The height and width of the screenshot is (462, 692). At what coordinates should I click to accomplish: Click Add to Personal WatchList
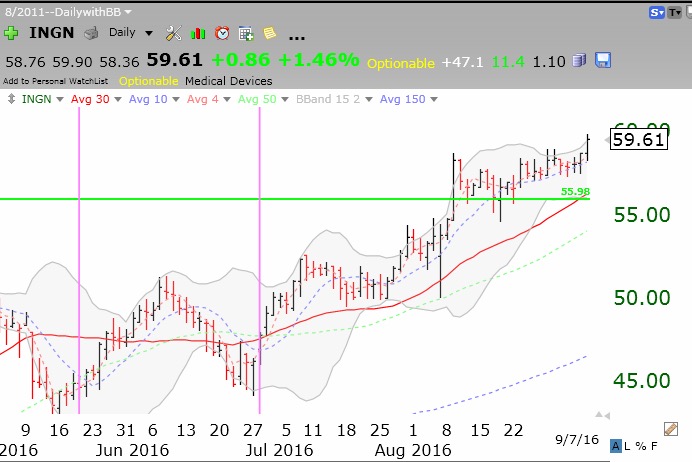[x=56, y=81]
